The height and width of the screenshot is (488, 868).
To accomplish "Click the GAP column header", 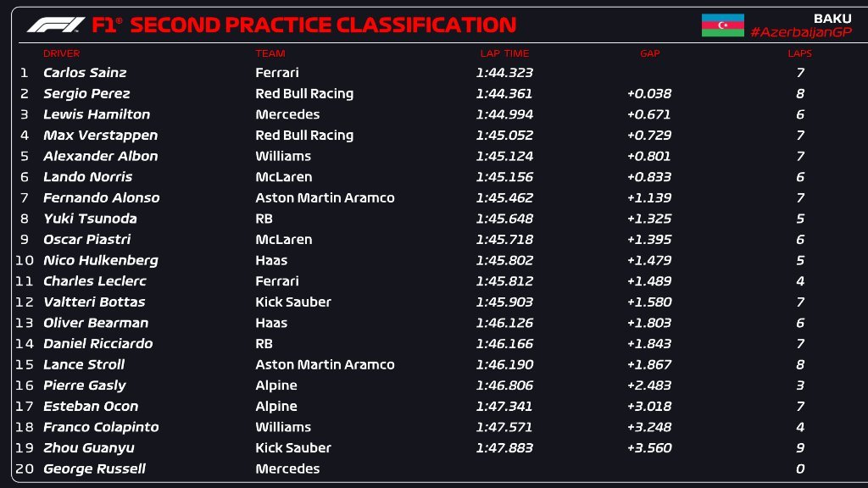I will [649, 53].
